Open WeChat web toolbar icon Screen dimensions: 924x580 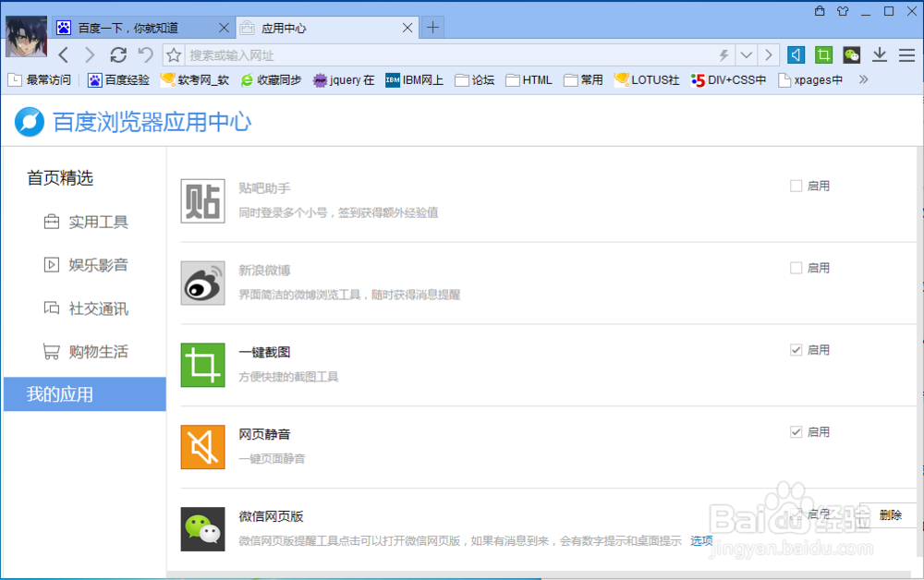[x=852, y=55]
